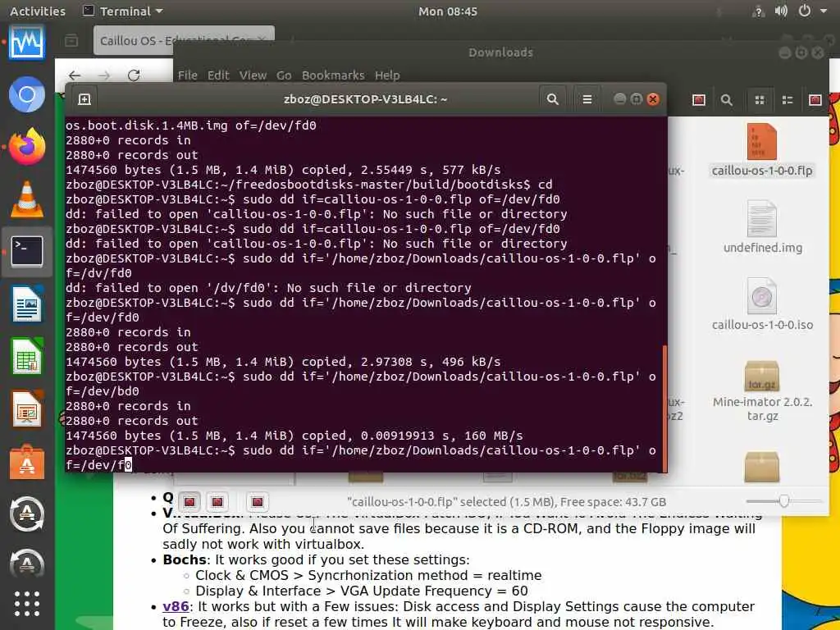The image size is (840, 630).
Task: Open the File menu in Downloads window
Action: coord(188,75)
